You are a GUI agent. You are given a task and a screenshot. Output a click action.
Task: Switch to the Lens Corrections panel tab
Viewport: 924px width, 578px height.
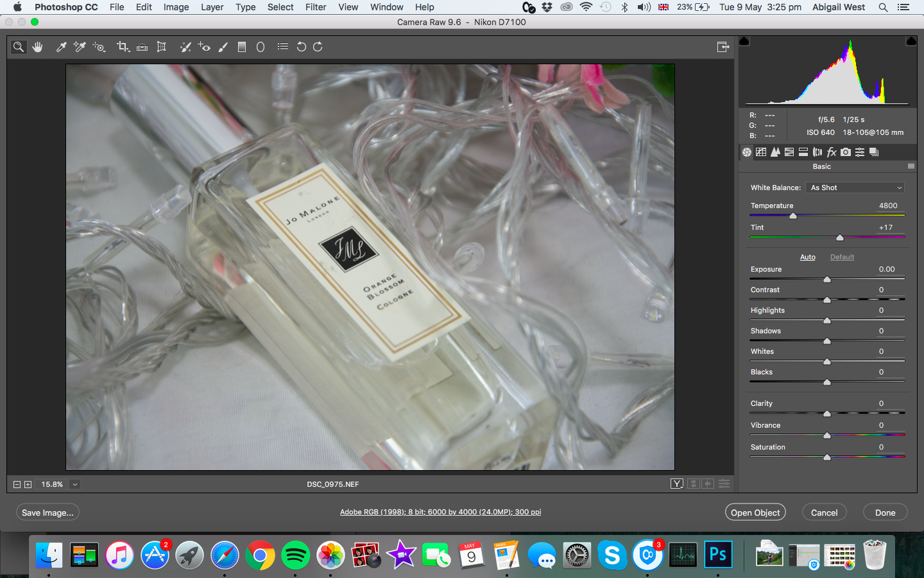(817, 152)
